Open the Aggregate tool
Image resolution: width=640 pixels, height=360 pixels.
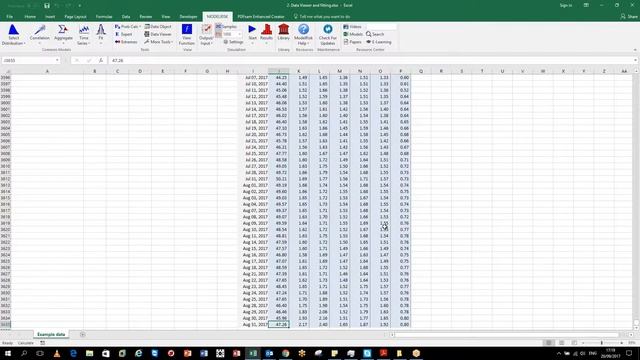63,34
